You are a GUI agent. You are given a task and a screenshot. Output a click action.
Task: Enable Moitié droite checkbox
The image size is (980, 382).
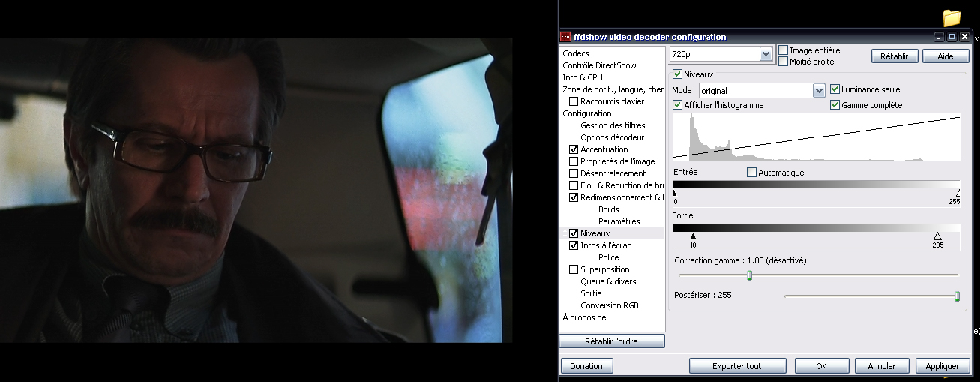tap(784, 62)
